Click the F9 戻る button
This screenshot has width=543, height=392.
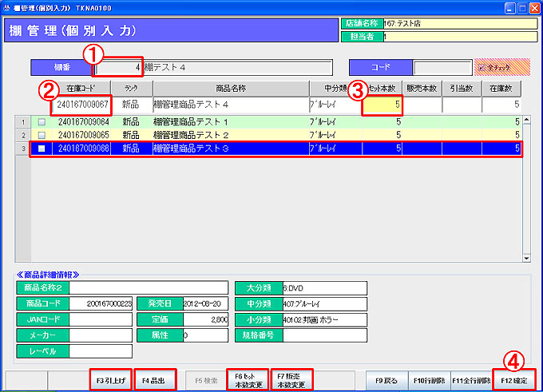coord(386,380)
